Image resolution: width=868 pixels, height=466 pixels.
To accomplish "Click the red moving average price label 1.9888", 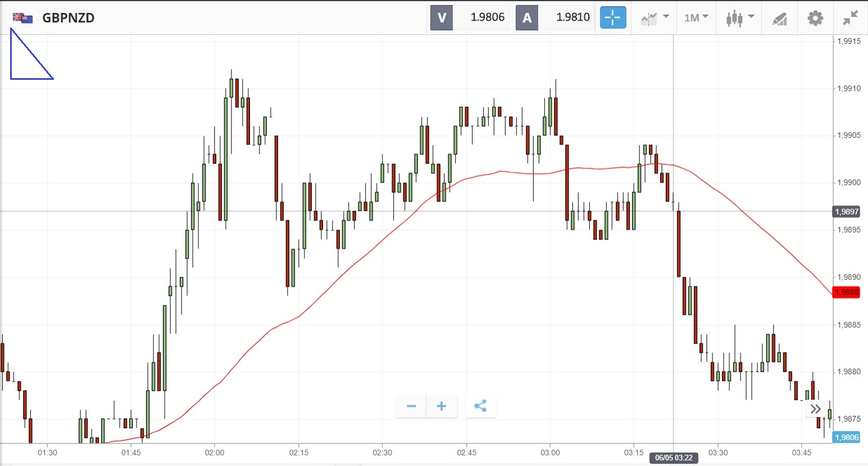I will [x=847, y=292].
